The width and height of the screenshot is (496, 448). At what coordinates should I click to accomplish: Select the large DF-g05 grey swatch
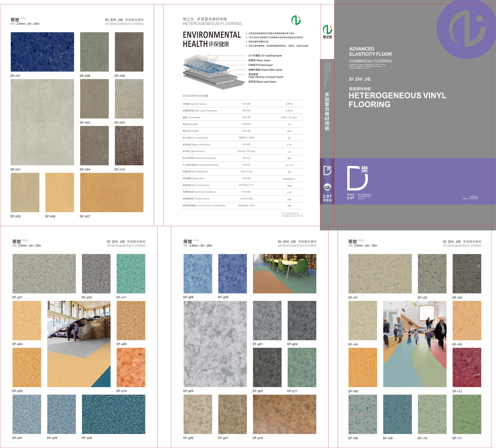(215, 344)
